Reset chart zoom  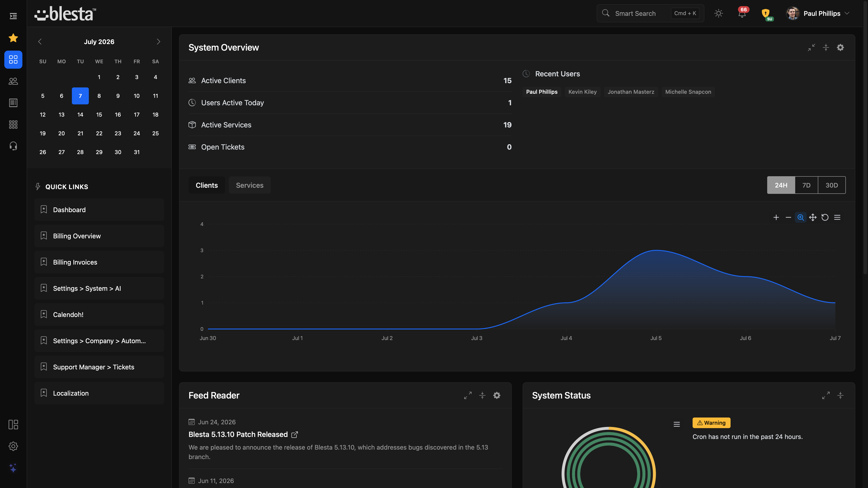point(825,217)
